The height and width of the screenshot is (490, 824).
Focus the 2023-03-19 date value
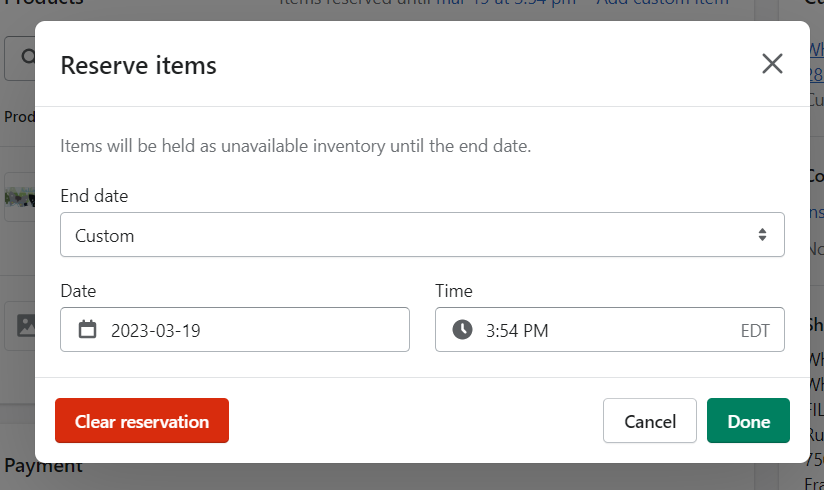pos(156,330)
